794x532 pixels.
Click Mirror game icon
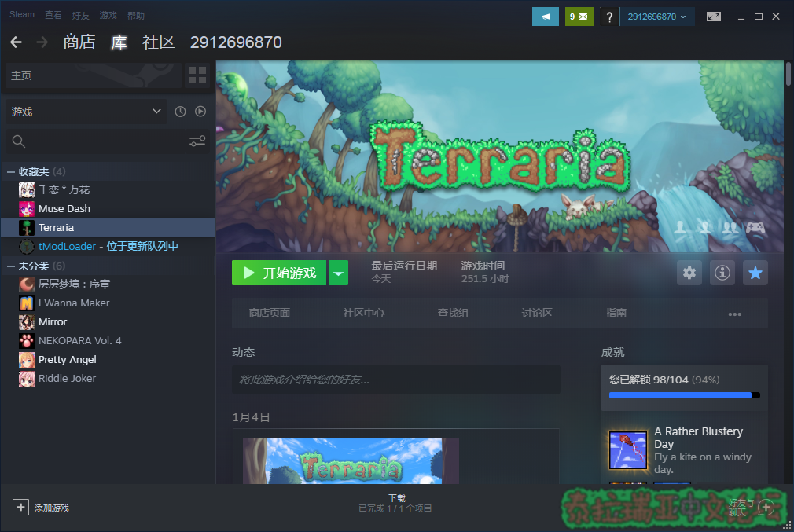26,322
